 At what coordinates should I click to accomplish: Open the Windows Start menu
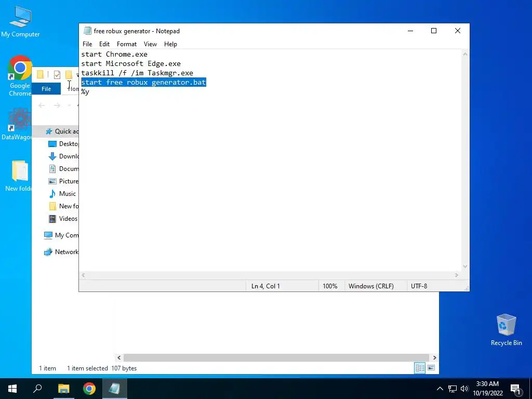tap(12, 389)
